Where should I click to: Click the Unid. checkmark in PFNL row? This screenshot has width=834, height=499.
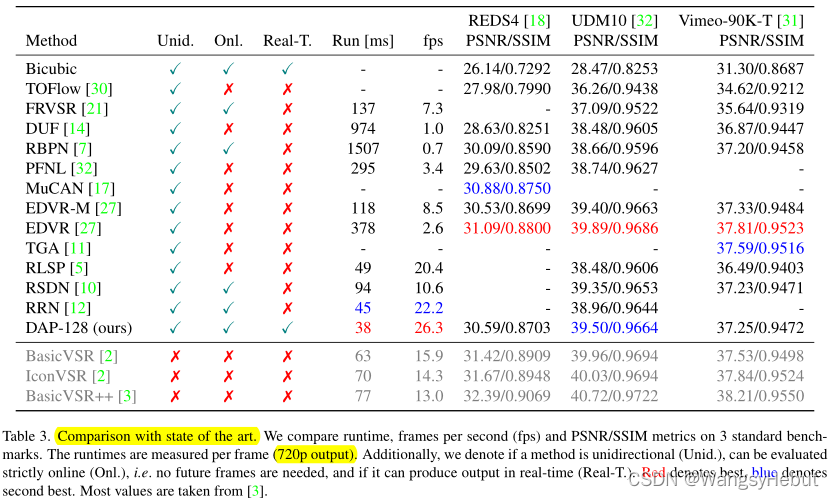(175, 169)
